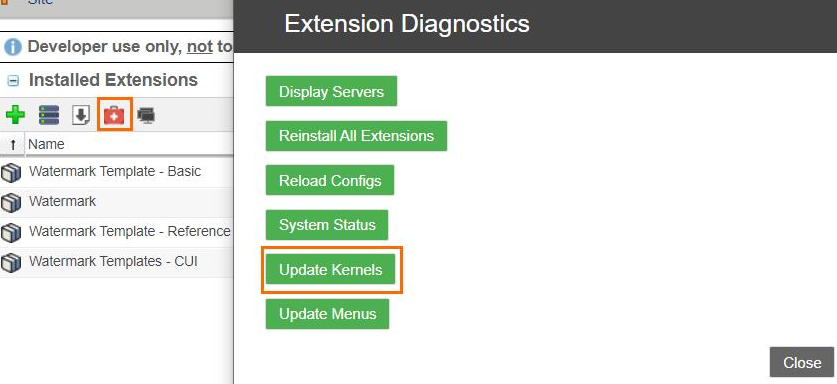The height and width of the screenshot is (384, 837).
Task: Click the Update Menus button
Action: (327, 314)
